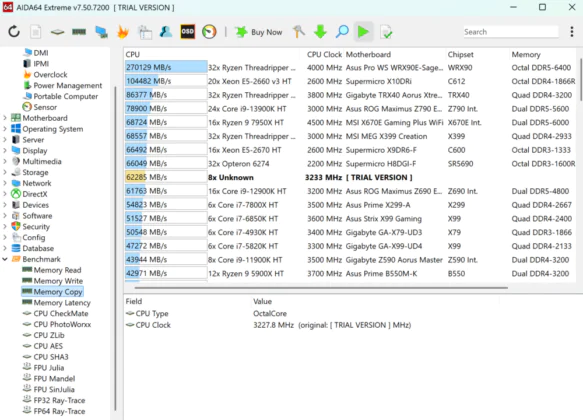
Task: Open the gauge SensorPanel icon
Action: click(x=209, y=32)
